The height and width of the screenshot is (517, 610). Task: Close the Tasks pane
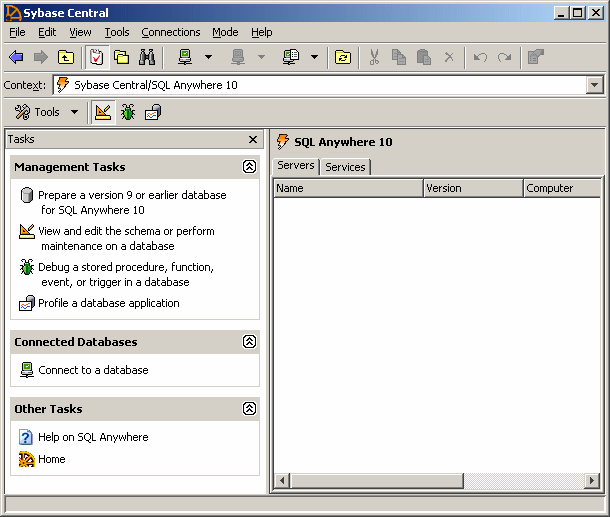[253, 139]
